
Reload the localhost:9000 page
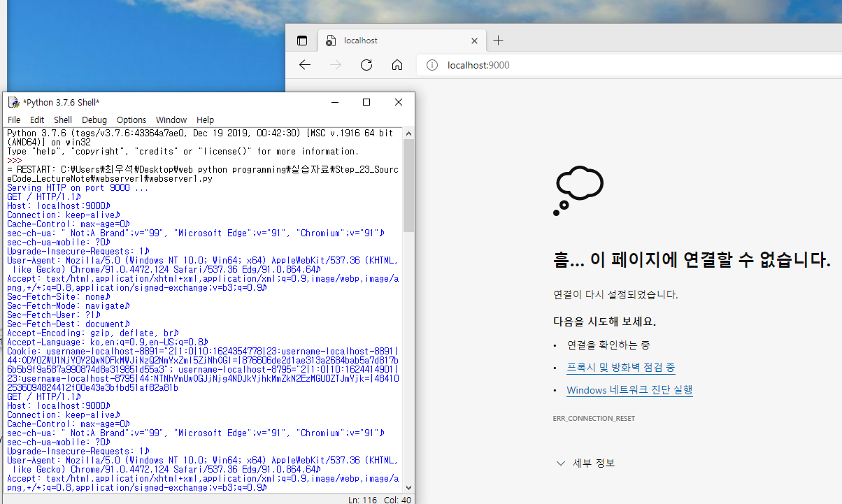pyautogui.click(x=366, y=65)
